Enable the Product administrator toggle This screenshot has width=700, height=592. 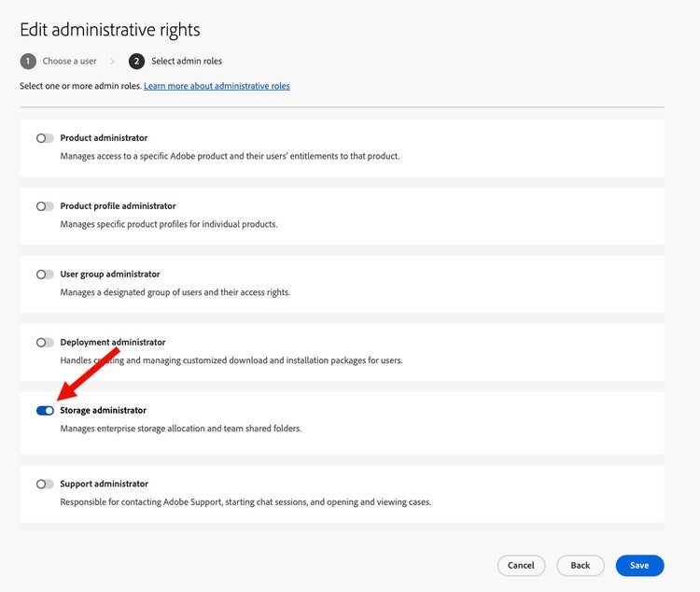[45, 138]
